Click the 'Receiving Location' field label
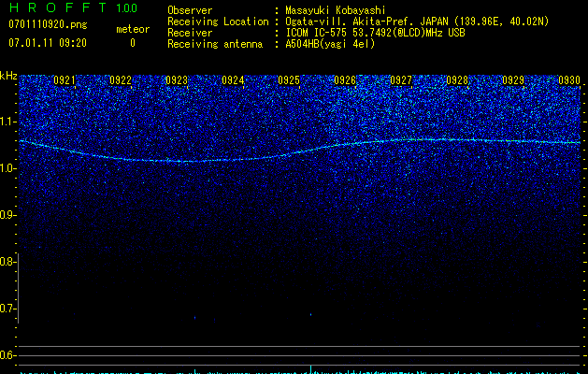The image size is (588, 374). [x=218, y=22]
